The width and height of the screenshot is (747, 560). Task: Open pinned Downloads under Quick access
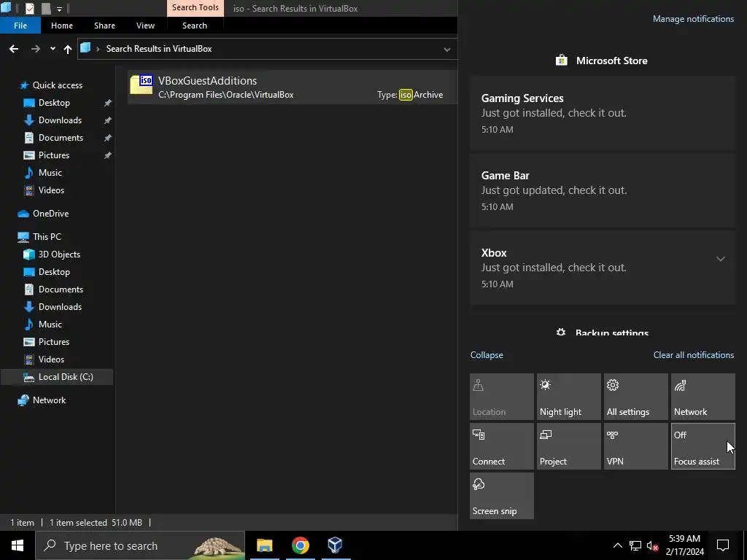[60, 120]
